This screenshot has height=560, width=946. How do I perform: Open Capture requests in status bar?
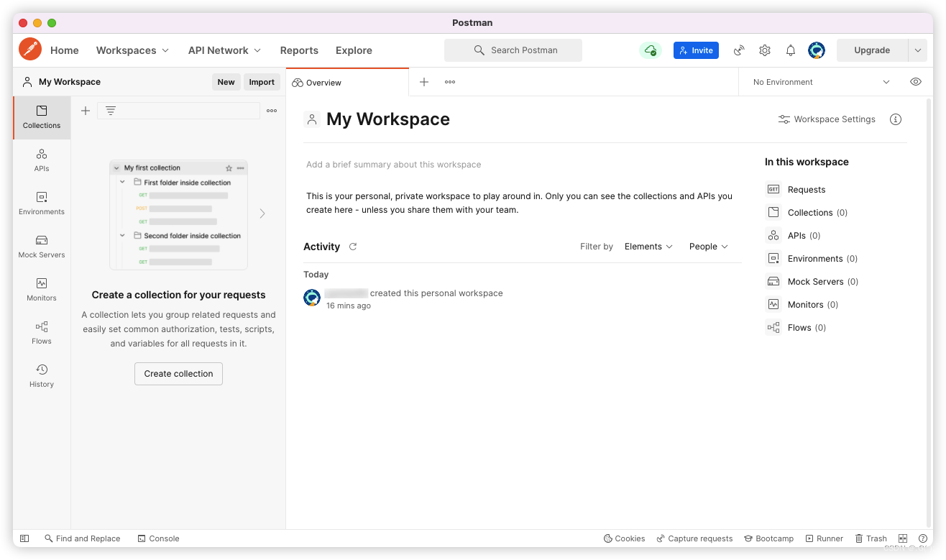click(694, 538)
